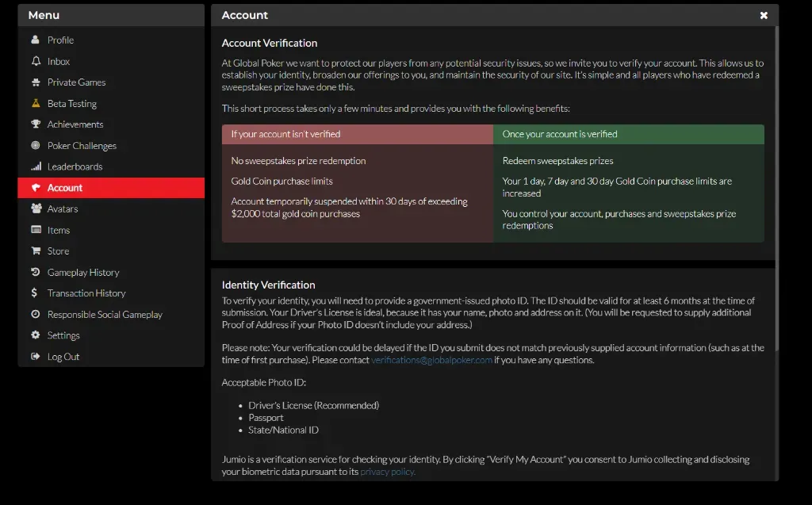Click the 'State/National ID' list item
812x505 pixels.
coord(283,430)
